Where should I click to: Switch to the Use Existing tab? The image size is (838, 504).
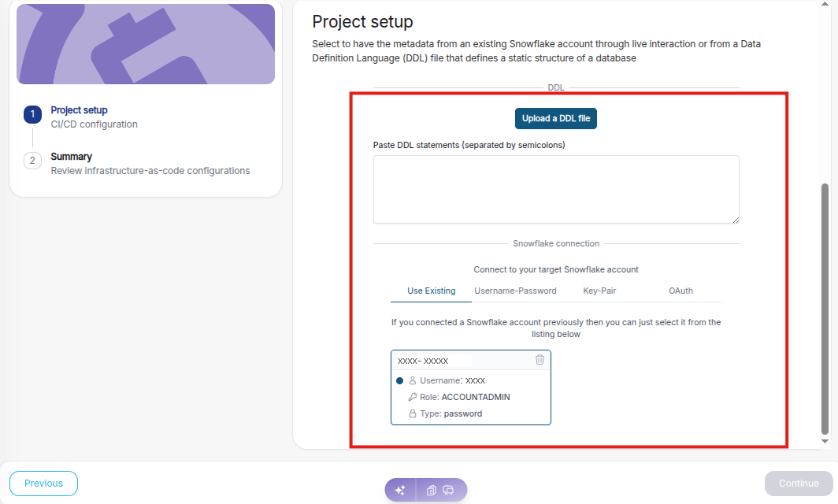(x=431, y=291)
